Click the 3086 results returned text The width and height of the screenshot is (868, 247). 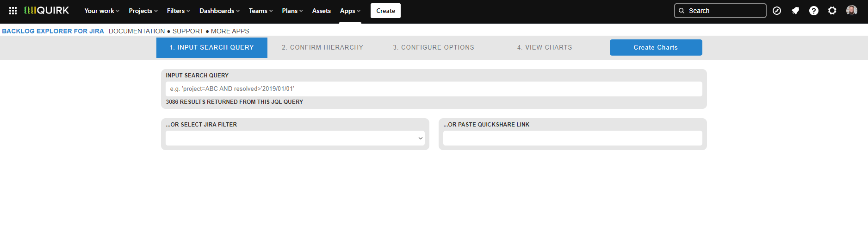235,102
